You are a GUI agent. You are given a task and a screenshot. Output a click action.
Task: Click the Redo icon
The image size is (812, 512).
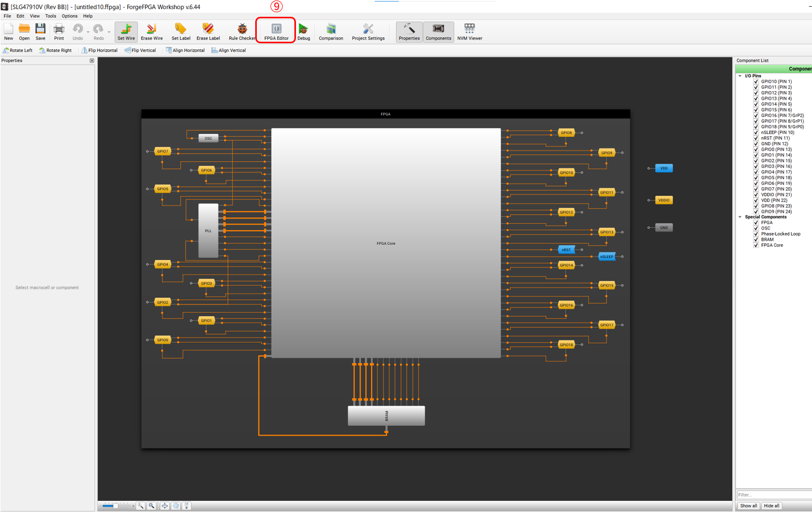point(98,32)
